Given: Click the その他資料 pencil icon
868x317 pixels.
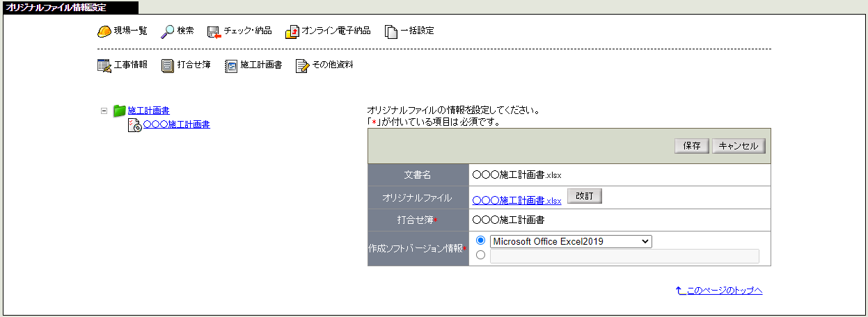Looking at the screenshot, I should pos(303,65).
